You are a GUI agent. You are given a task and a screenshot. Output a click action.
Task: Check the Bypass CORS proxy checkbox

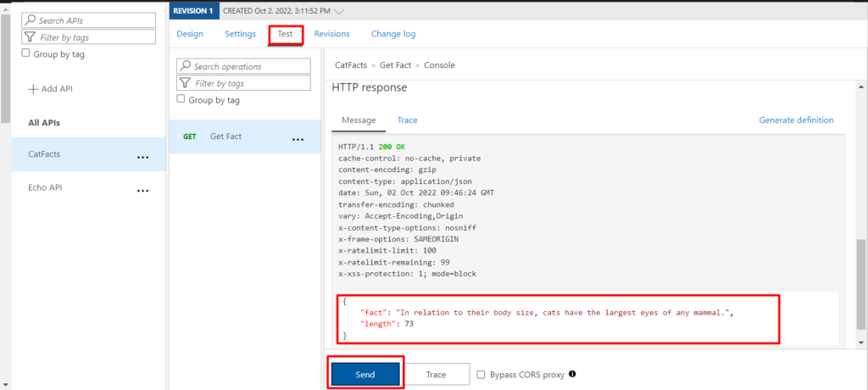coord(481,375)
